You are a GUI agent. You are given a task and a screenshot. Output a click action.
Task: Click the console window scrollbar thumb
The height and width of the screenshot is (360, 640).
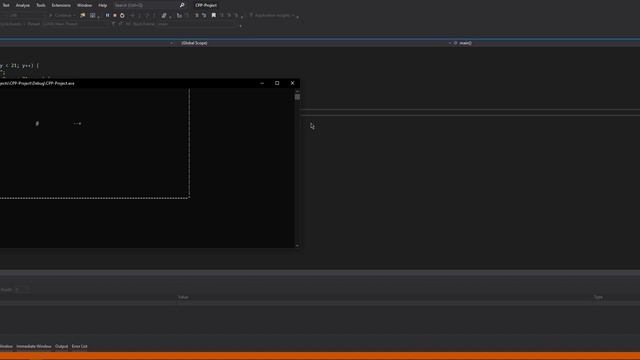[298, 97]
